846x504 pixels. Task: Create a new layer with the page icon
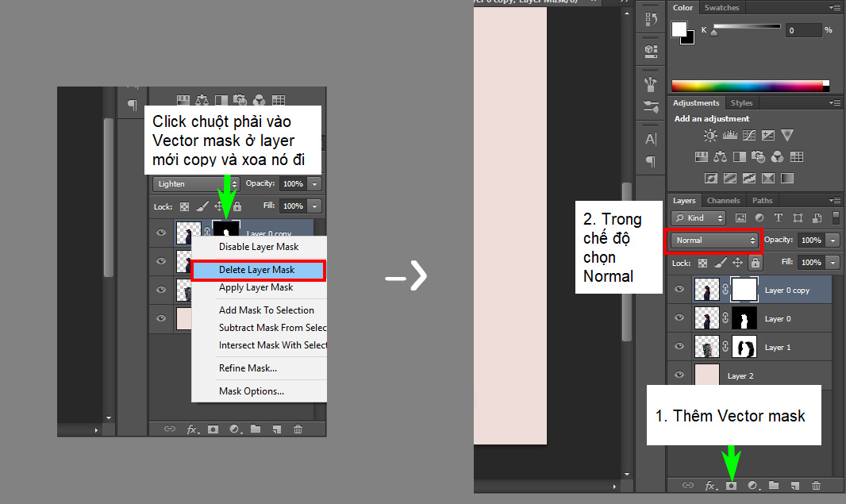click(x=794, y=485)
